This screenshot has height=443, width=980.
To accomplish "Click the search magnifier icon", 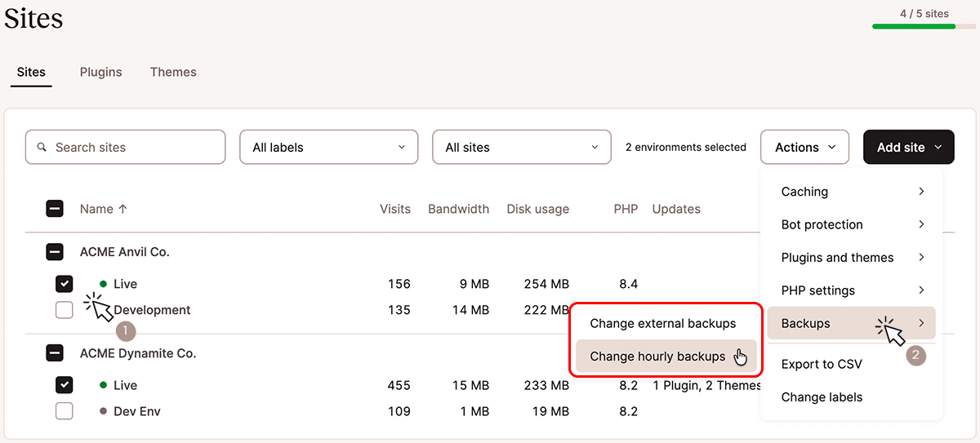I will pos(42,148).
